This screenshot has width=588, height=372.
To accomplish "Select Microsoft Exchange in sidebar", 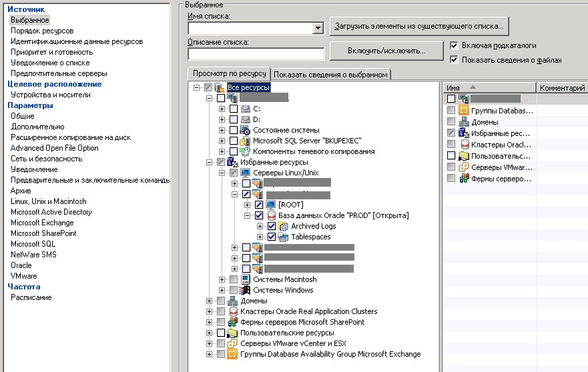I will [x=42, y=223].
